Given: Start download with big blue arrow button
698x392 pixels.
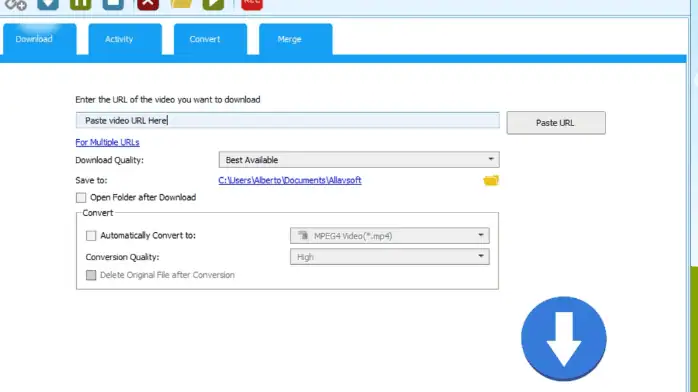Looking at the screenshot, I should click(x=564, y=339).
